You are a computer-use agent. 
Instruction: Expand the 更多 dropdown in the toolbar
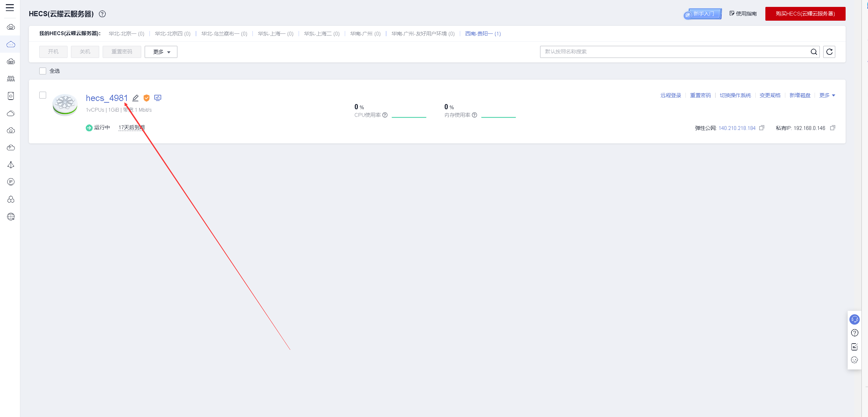(x=161, y=52)
